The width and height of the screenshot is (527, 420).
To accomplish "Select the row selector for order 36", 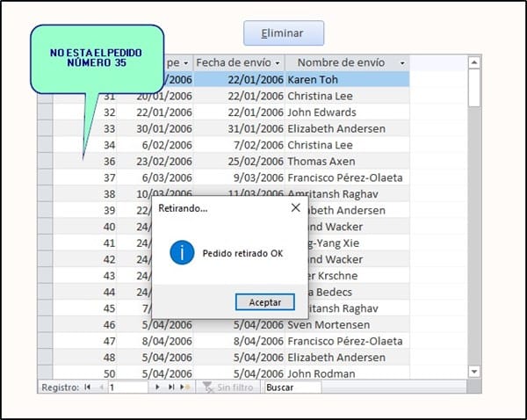I will click(45, 161).
